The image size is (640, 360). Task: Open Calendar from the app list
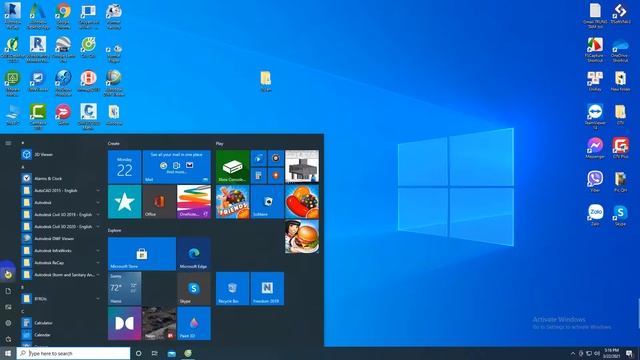[60, 335]
